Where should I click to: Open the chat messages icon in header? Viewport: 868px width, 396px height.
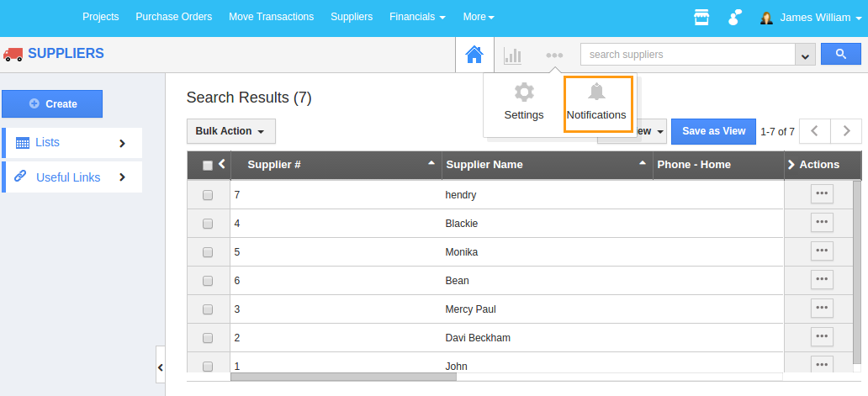click(x=735, y=17)
